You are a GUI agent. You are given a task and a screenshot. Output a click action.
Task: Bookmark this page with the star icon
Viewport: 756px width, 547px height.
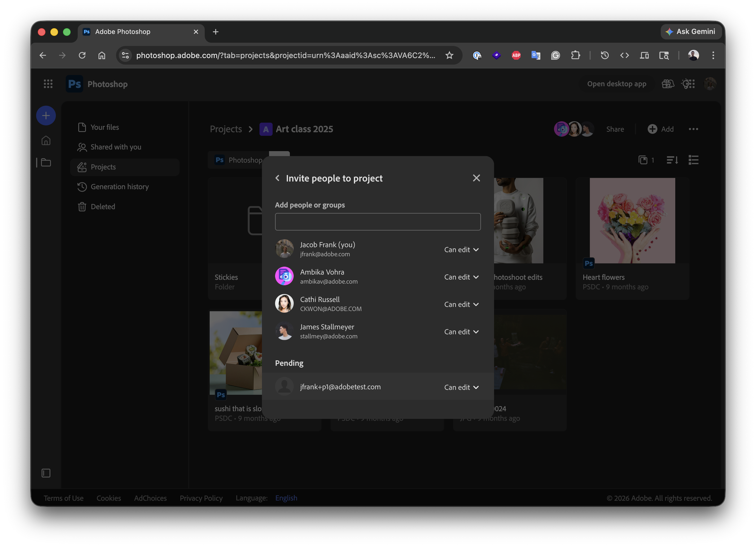coord(449,55)
